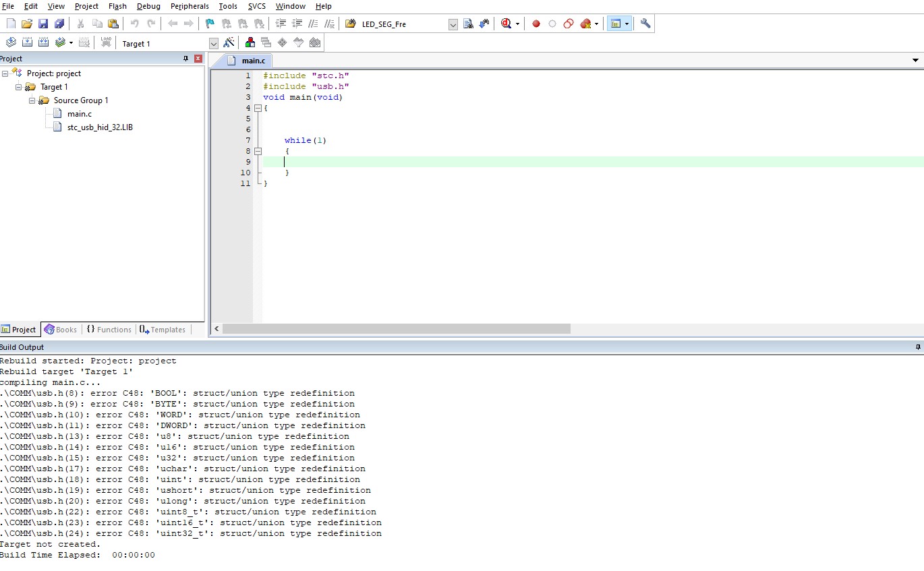Click the Kill all breakpoints icon

[x=585, y=24]
